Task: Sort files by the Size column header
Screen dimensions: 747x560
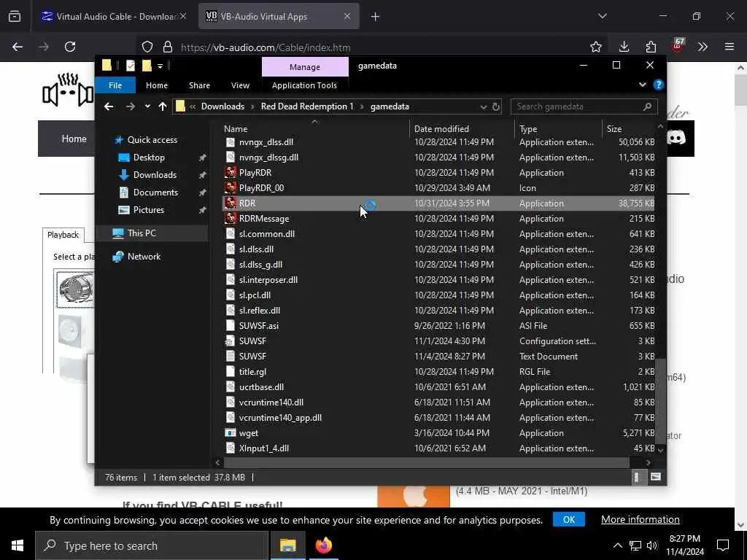Action: pyautogui.click(x=614, y=128)
